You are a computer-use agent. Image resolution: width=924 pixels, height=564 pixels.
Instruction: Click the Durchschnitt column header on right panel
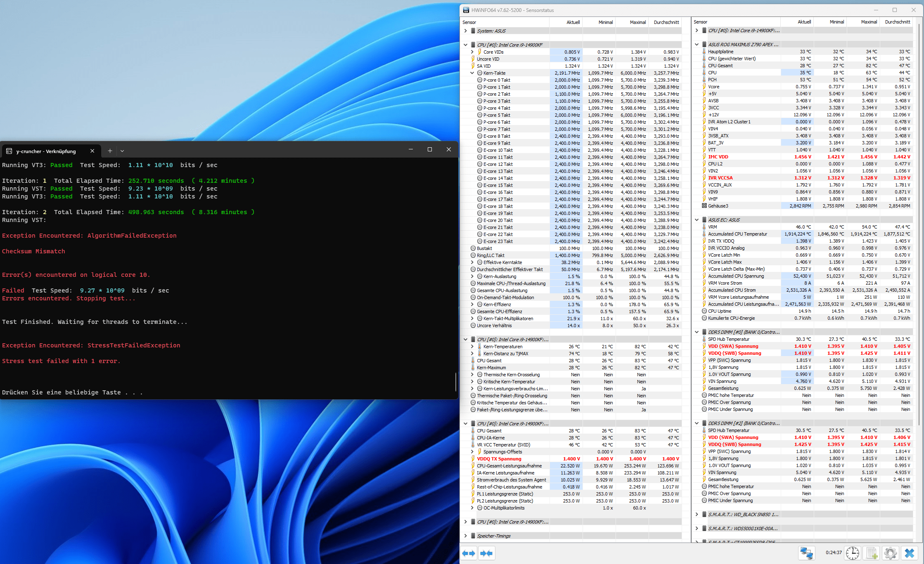(897, 22)
